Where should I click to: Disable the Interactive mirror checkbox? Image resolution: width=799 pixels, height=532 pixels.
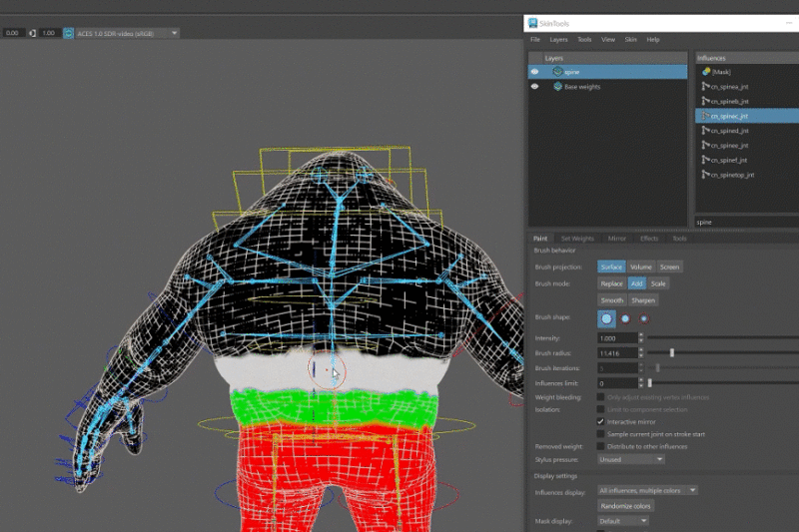[600, 421]
